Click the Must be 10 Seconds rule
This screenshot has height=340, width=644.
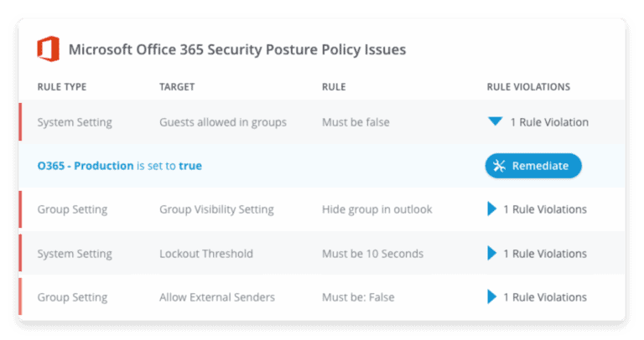click(372, 254)
